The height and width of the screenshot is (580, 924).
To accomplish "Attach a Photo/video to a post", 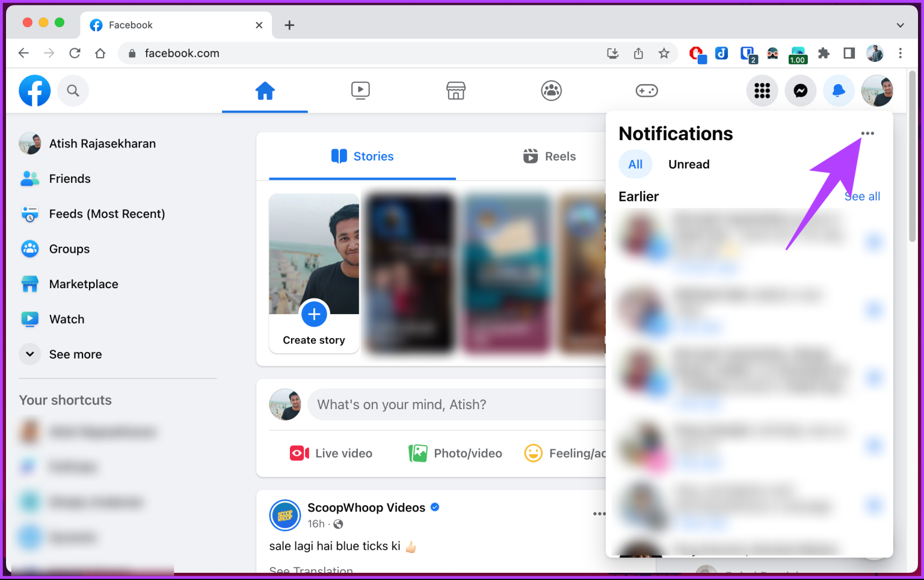I will tap(455, 452).
